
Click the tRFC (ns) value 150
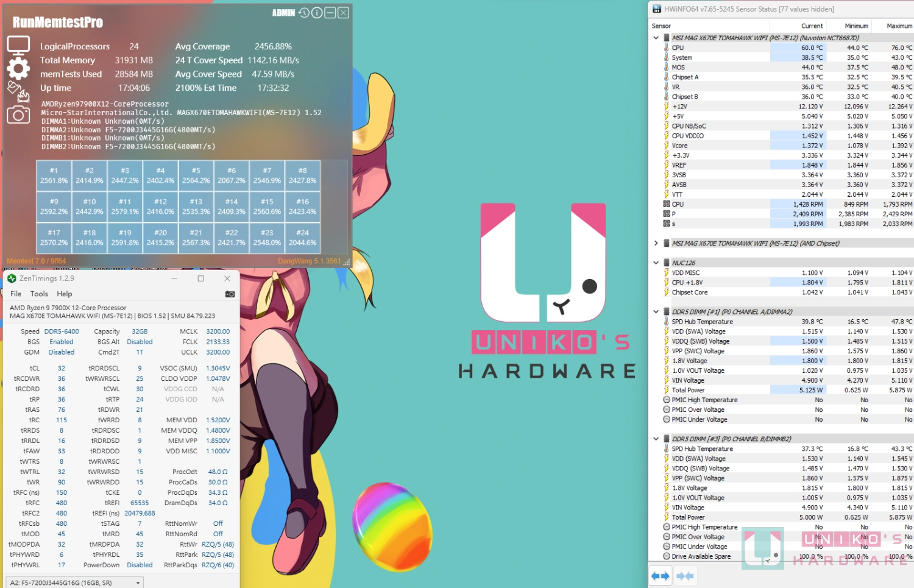point(62,492)
